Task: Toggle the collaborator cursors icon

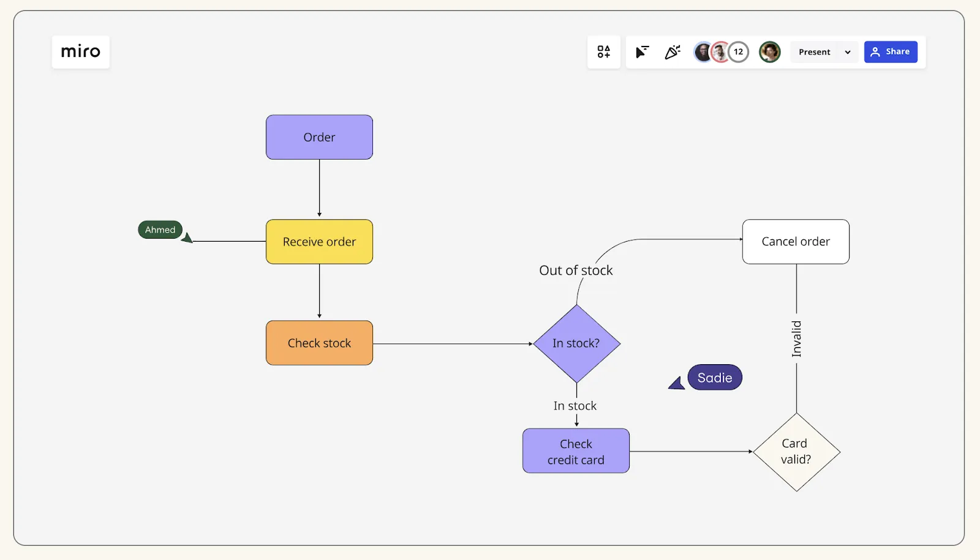Action: coord(642,52)
